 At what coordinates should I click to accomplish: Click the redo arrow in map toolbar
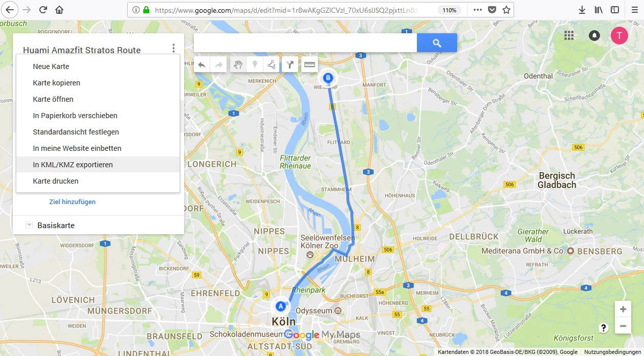pyautogui.click(x=218, y=64)
